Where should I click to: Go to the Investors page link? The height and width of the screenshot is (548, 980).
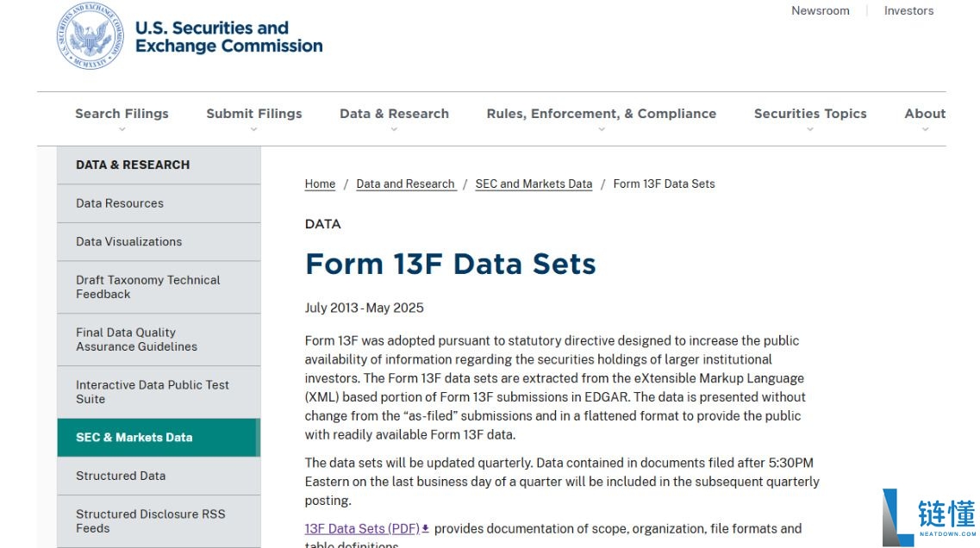[908, 11]
